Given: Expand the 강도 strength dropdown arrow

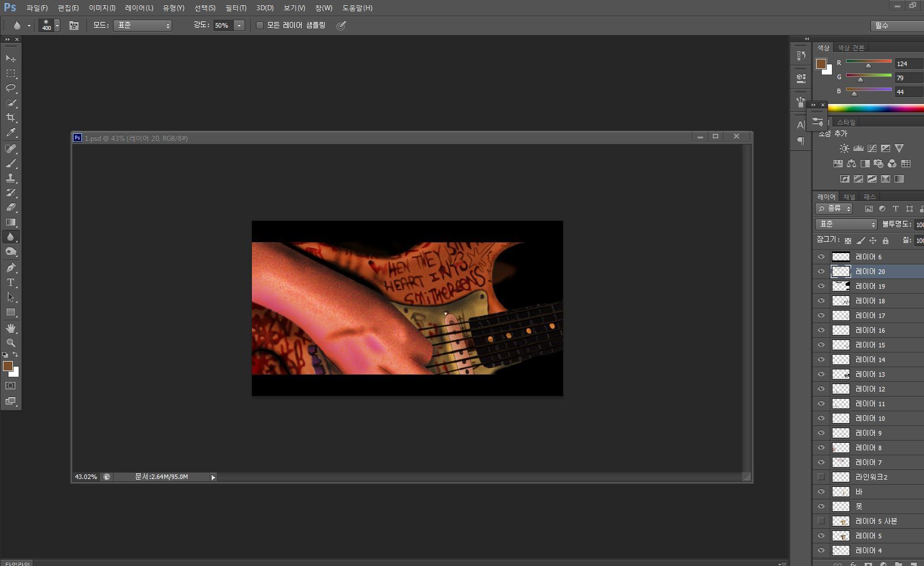Looking at the screenshot, I should (x=239, y=25).
